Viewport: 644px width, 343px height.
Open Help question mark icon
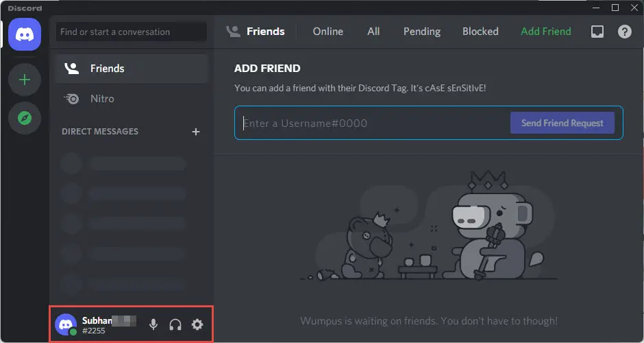point(625,32)
